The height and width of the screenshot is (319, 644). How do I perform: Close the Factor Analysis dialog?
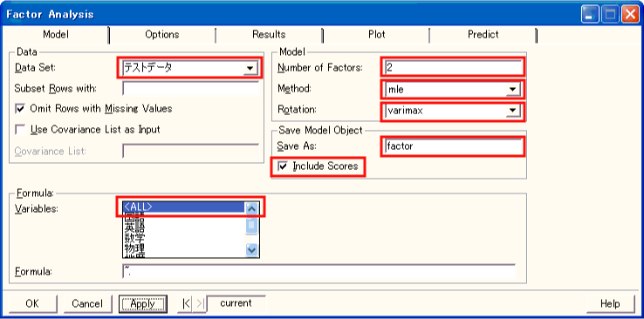pyautogui.click(x=630, y=15)
